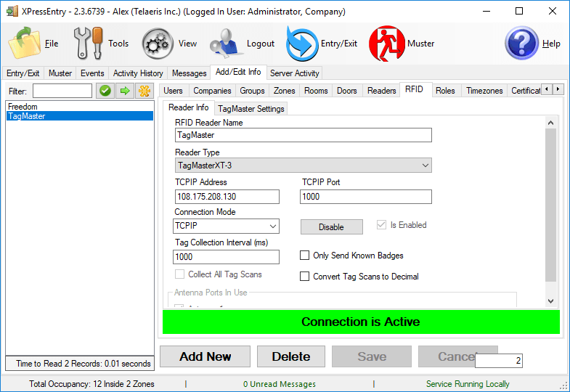Click the green checkmark filter button
The height and width of the screenshot is (392, 570).
(105, 91)
